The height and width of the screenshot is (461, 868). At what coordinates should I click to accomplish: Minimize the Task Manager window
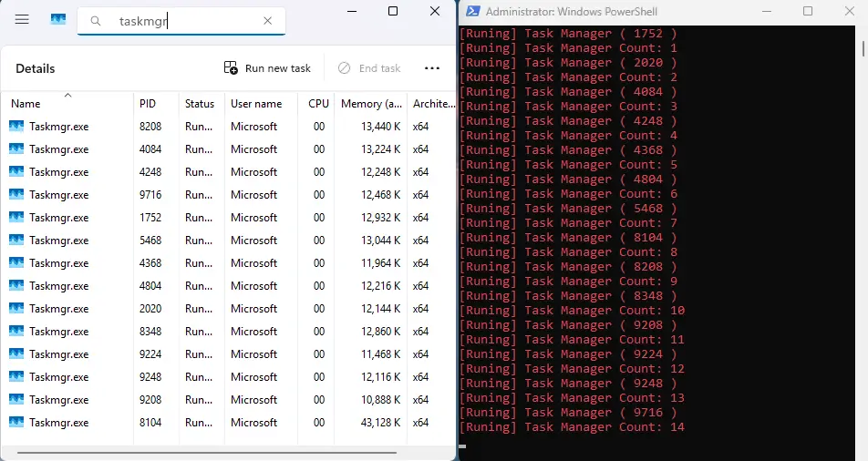click(x=352, y=11)
